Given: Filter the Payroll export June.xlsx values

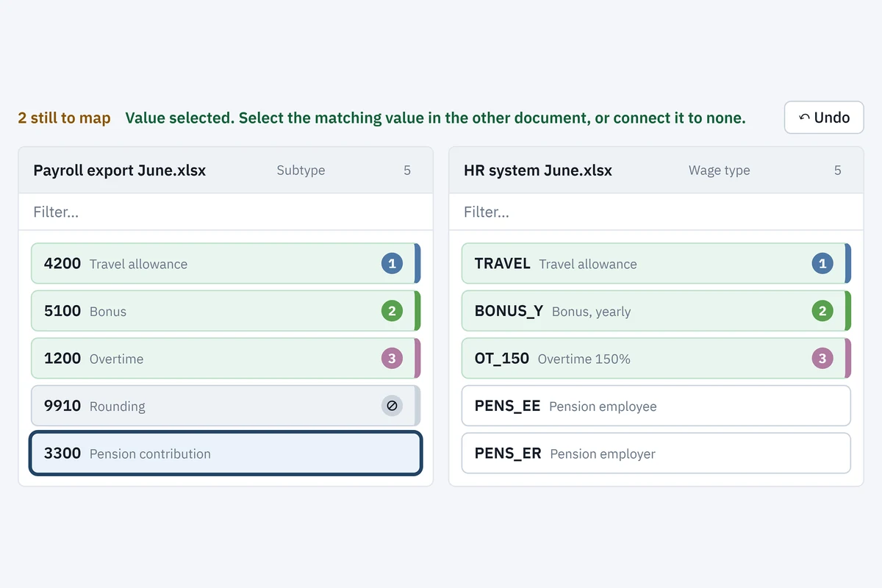Looking at the screenshot, I should (x=226, y=212).
